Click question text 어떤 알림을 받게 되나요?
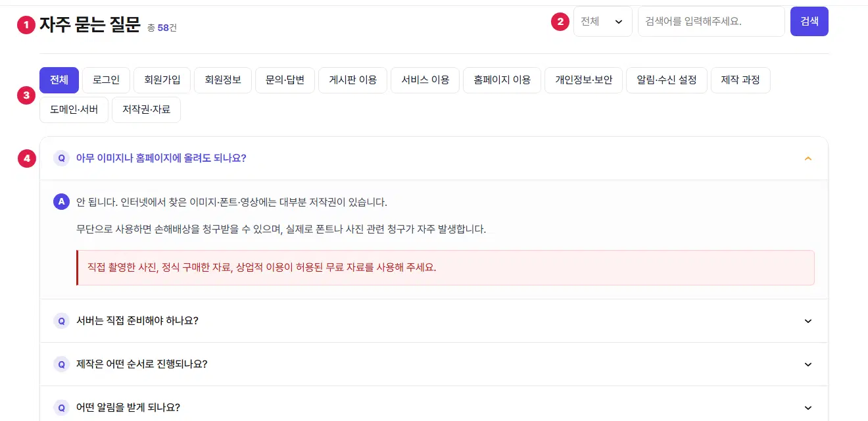This screenshot has height=421, width=868. tap(128, 408)
